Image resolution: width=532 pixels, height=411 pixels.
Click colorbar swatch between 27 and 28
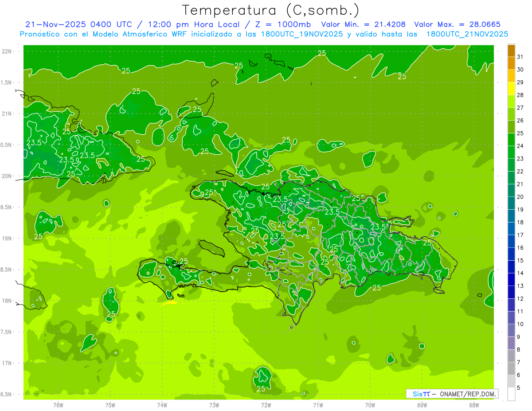coord(511,102)
